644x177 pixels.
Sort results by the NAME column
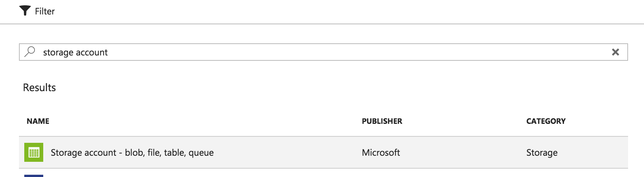pos(38,121)
